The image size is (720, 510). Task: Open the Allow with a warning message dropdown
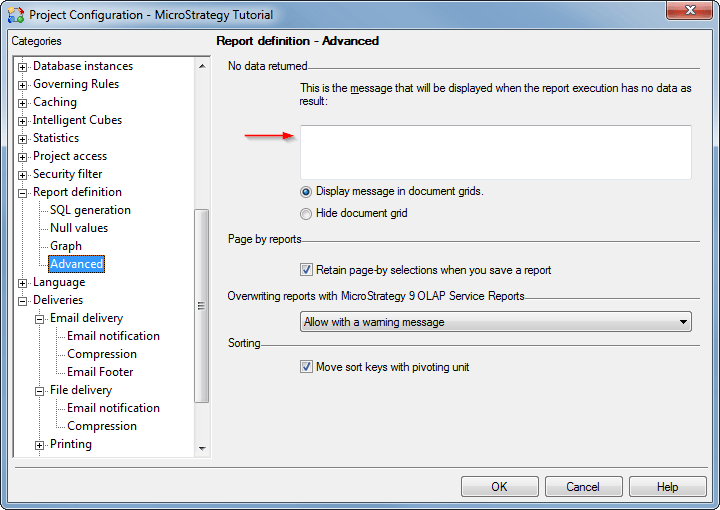[495, 322]
